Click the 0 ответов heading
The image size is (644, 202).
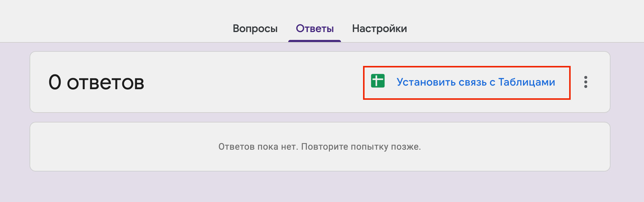[x=96, y=82]
